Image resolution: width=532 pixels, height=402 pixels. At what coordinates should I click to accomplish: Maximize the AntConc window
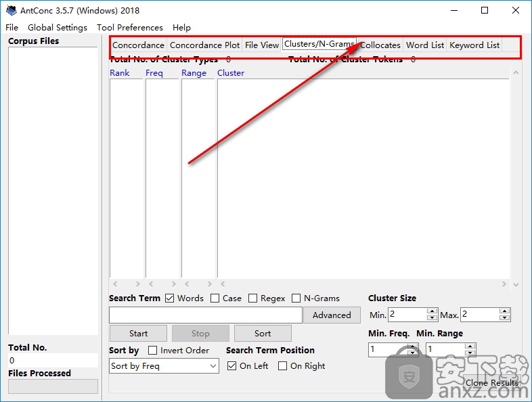tap(485, 11)
